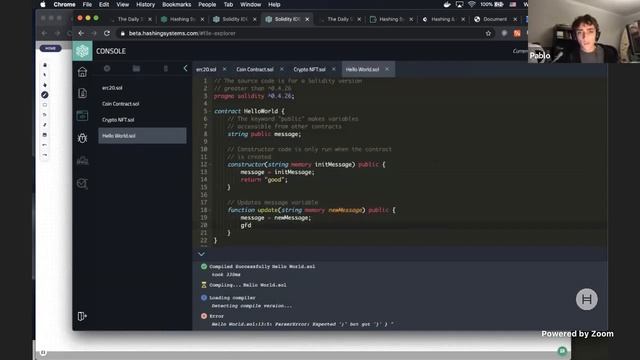Bookmark the page with the star icon
This screenshot has height=360, width=640.
488,33
